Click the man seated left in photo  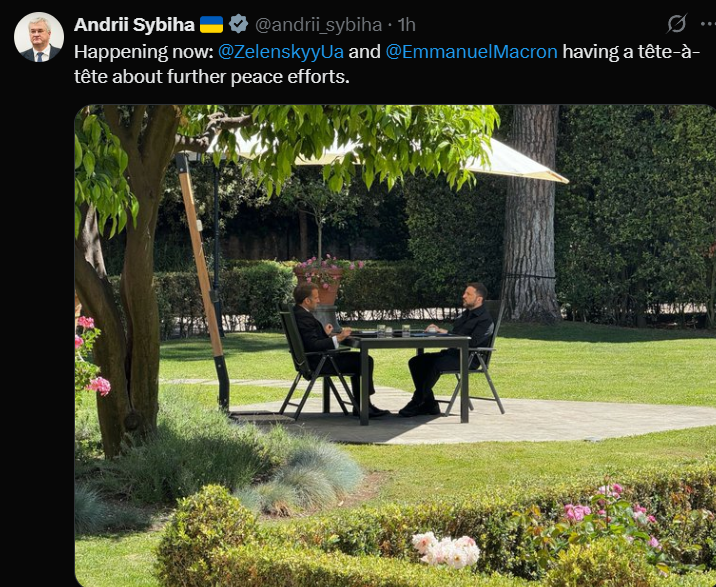(x=327, y=347)
